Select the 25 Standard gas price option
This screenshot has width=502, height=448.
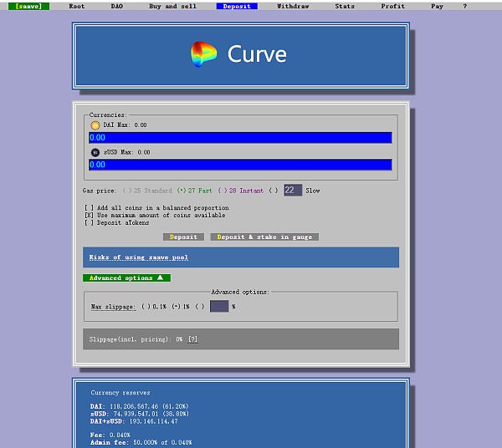pos(147,191)
